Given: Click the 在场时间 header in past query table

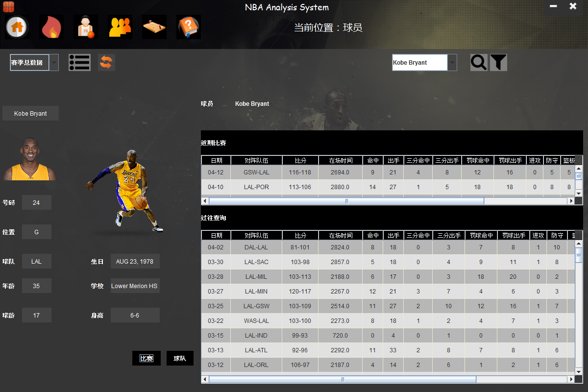Looking at the screenshot, I should (341, 235).
